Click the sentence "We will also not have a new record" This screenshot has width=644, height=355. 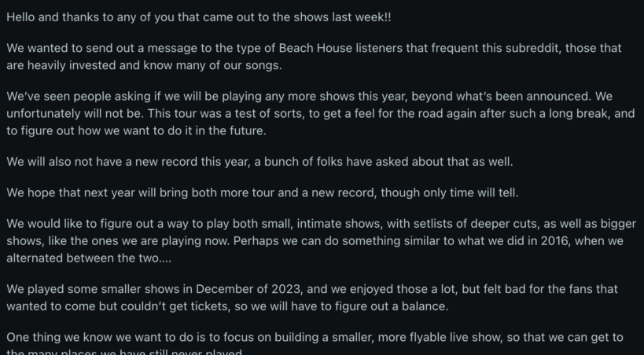[126, 162]
